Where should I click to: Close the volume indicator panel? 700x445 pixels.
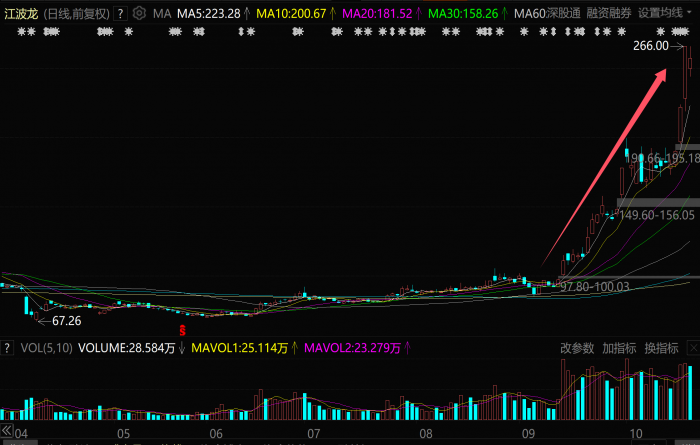(x=690, y=348)
